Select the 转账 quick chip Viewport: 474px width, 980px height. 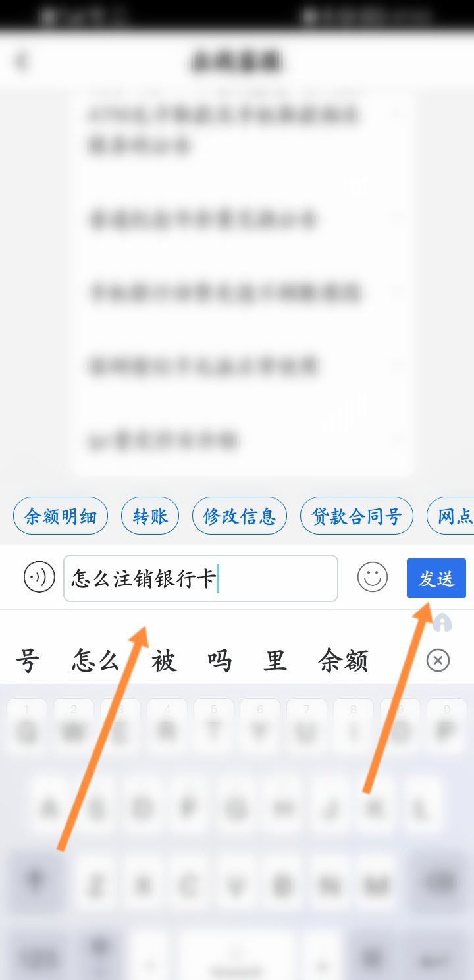pos(150,516)
